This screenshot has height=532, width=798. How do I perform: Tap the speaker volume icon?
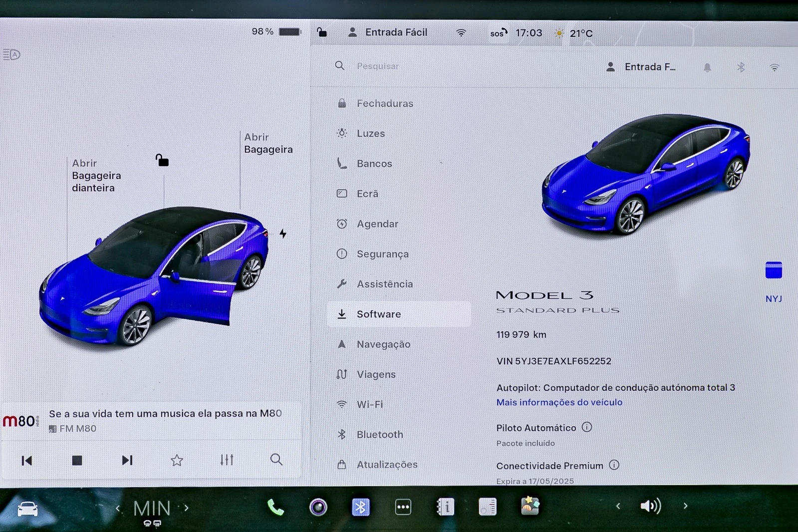[651, 506]
